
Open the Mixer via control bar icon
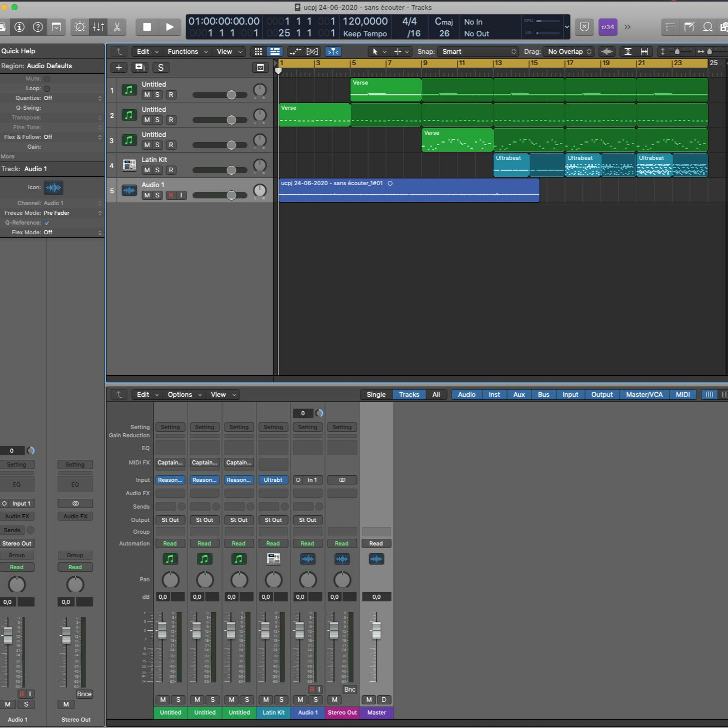coord(98,27)
